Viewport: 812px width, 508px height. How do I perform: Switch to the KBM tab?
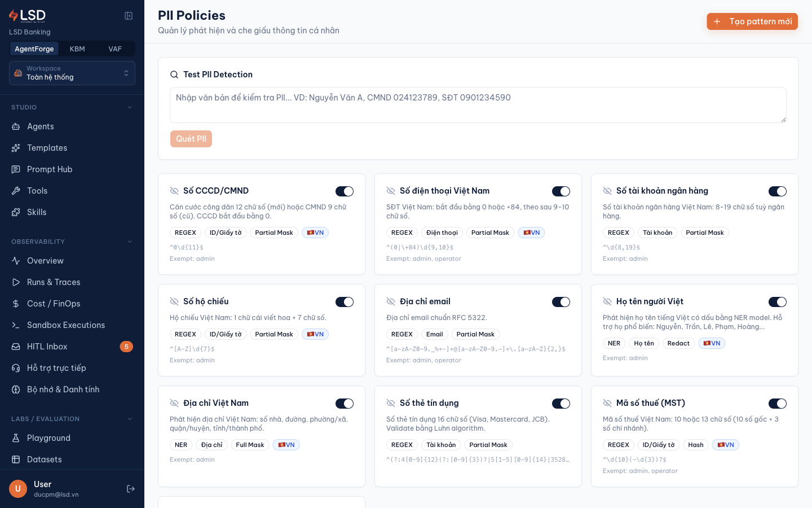77,49
